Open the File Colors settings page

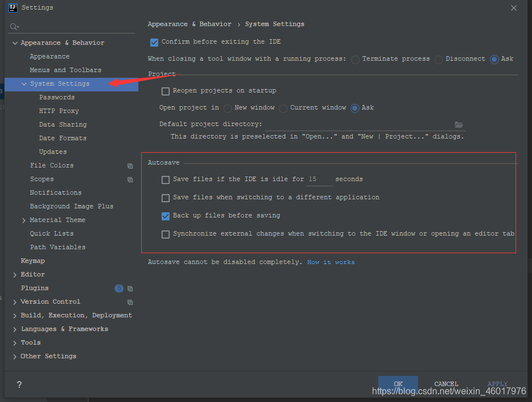(52, 165)
